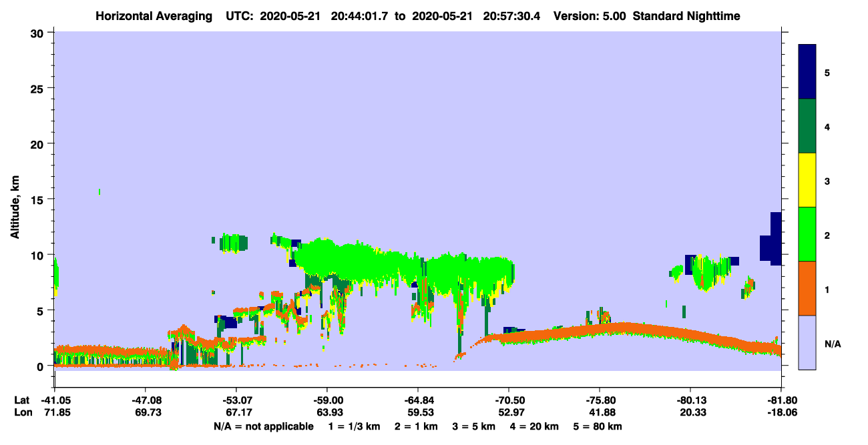Click the latitude label -59.00
Viewport: 868px width, 445px height.
(327, 400)
